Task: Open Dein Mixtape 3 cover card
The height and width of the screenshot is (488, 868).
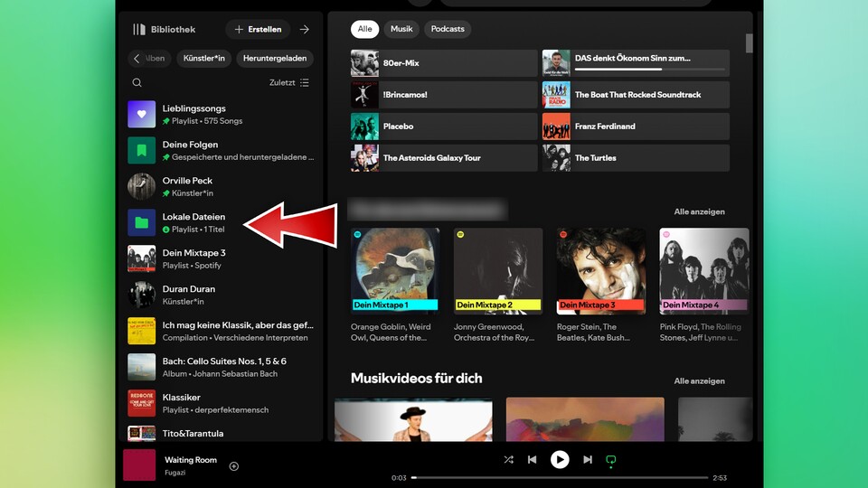Action: click(601, 271)
